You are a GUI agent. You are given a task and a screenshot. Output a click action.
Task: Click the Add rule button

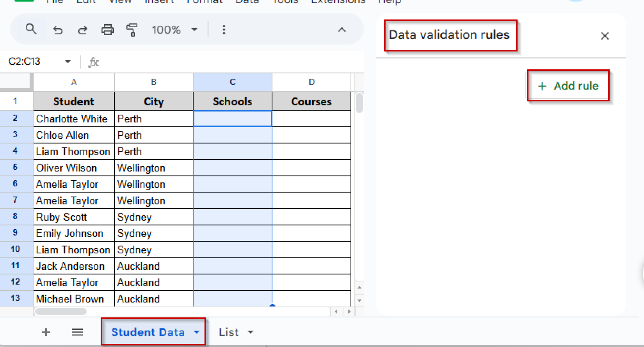(568, 86)
